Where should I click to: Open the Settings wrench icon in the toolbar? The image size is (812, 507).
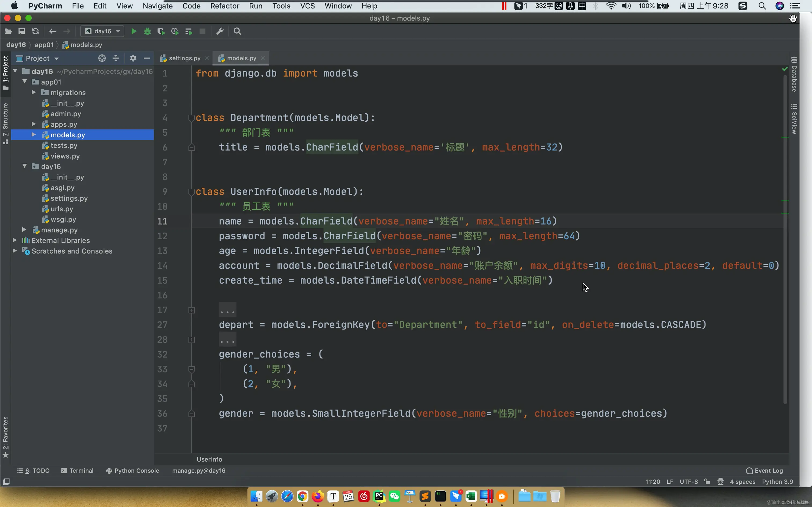pos(220,31)
